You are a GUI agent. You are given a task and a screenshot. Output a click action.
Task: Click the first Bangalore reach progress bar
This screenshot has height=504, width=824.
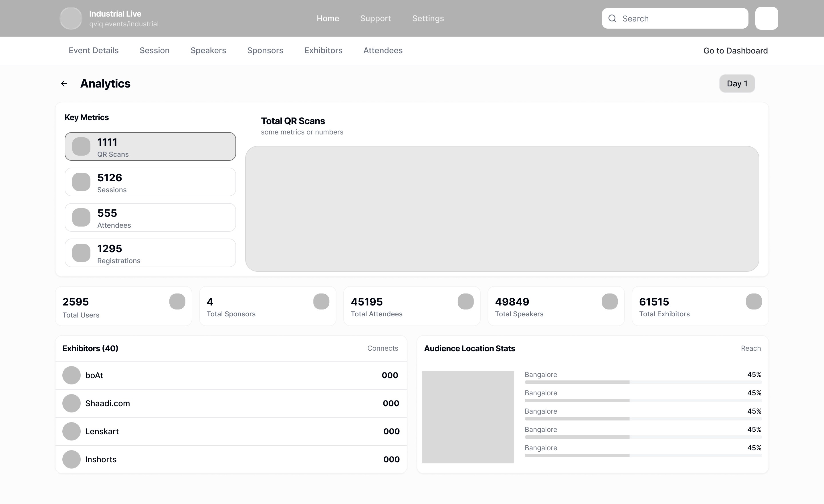tap(643, 382)
